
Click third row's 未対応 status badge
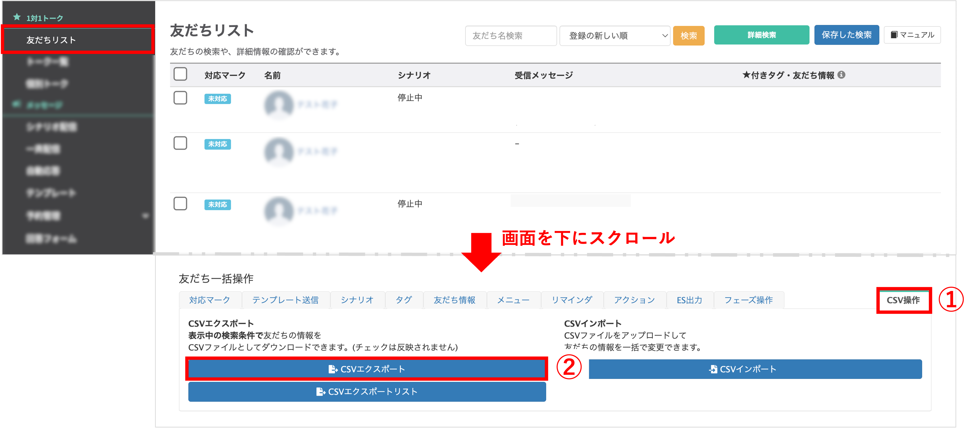217,204
